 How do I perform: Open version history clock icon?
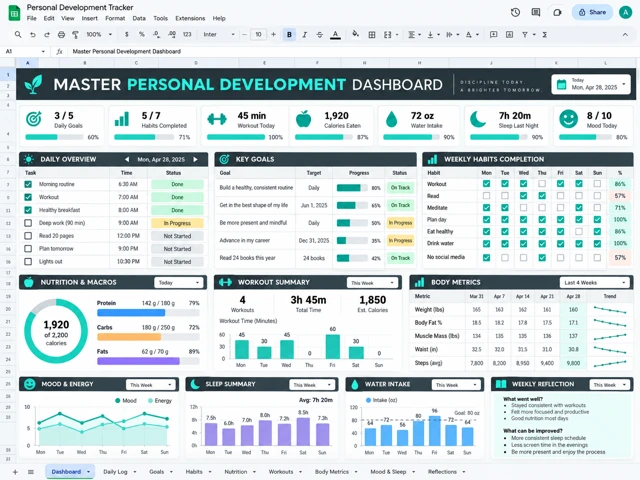pos(515,12)
